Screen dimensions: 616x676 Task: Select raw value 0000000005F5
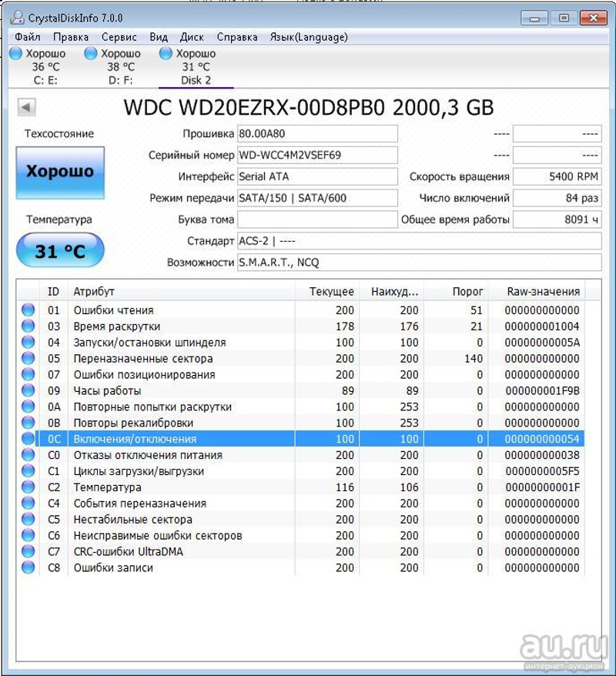(542, 471)
